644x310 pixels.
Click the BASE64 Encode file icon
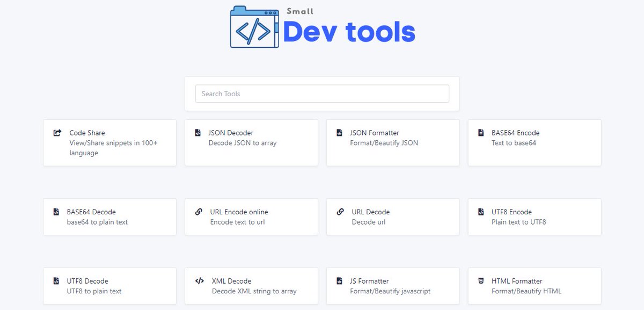point(481,132)
